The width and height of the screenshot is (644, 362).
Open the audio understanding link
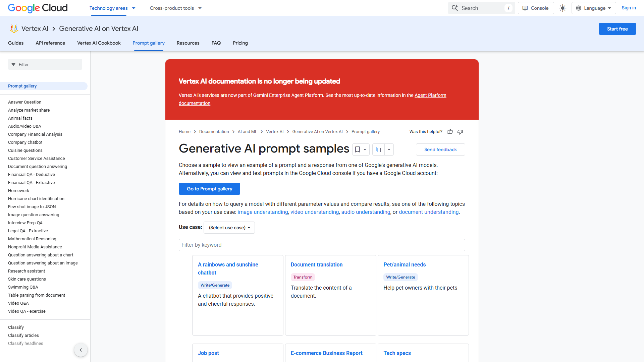[366, 212]
